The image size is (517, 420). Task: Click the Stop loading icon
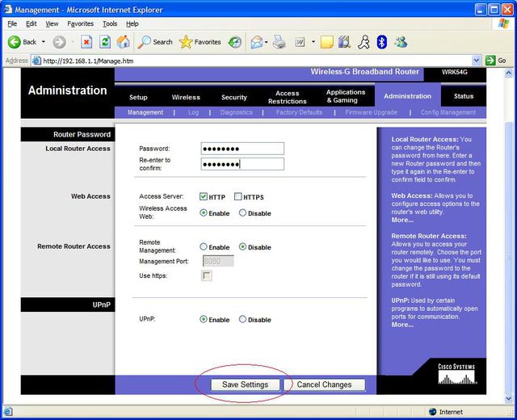click(86, 42)
